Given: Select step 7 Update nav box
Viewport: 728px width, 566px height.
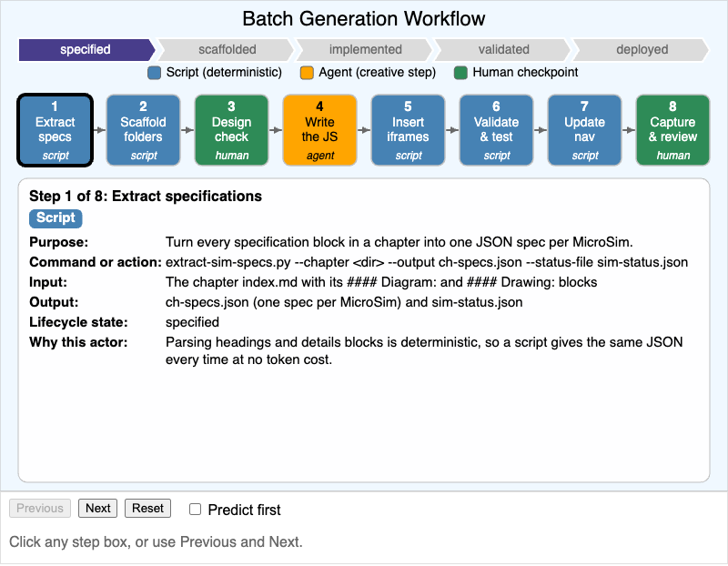Looking at the screenshot, I should pyautogui.click(x=584, y=130).
